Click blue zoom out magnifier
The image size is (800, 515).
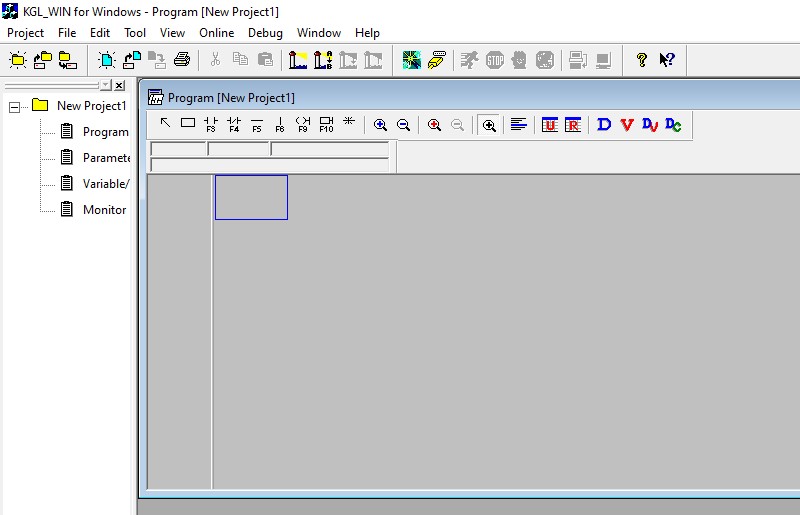403,125
